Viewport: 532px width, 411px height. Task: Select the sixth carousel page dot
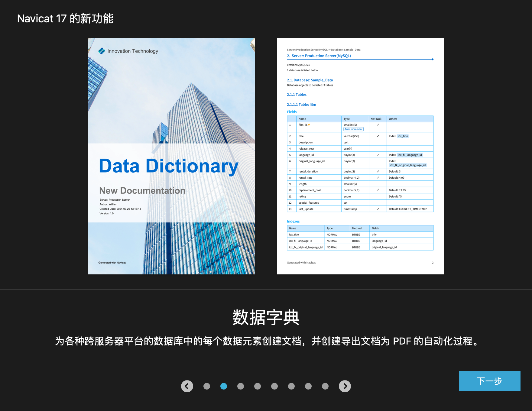[291, 386]
